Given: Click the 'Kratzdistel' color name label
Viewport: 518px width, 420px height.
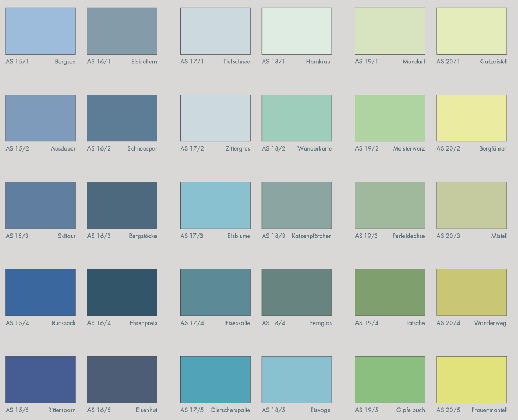Looking at the screenshot, I should tap(492, 62).
